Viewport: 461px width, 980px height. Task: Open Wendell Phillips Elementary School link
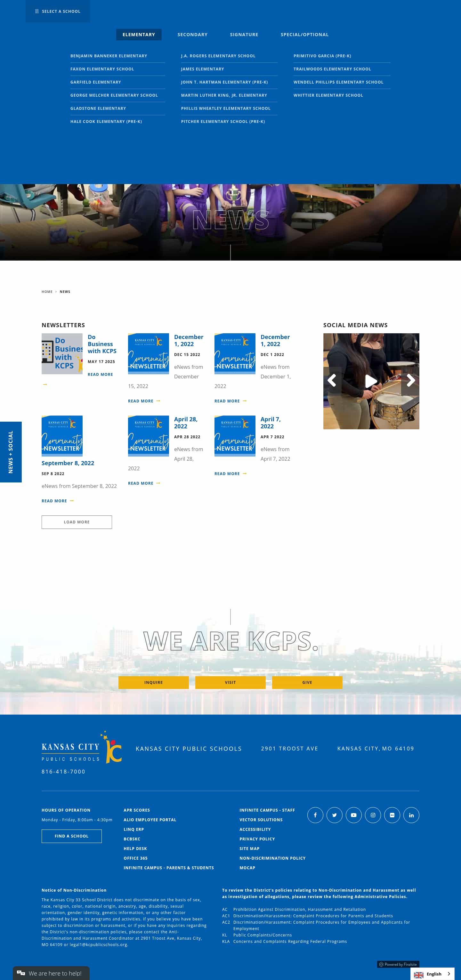338,82
